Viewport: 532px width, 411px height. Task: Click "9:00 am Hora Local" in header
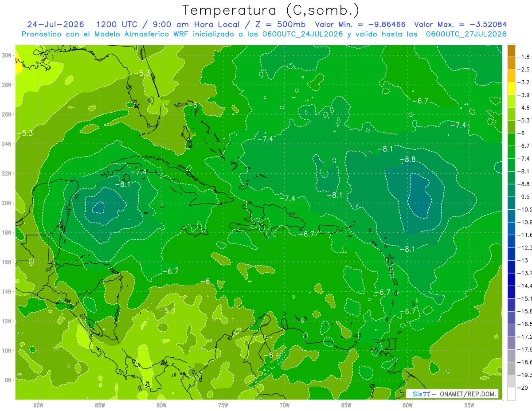tap(196, 24)
